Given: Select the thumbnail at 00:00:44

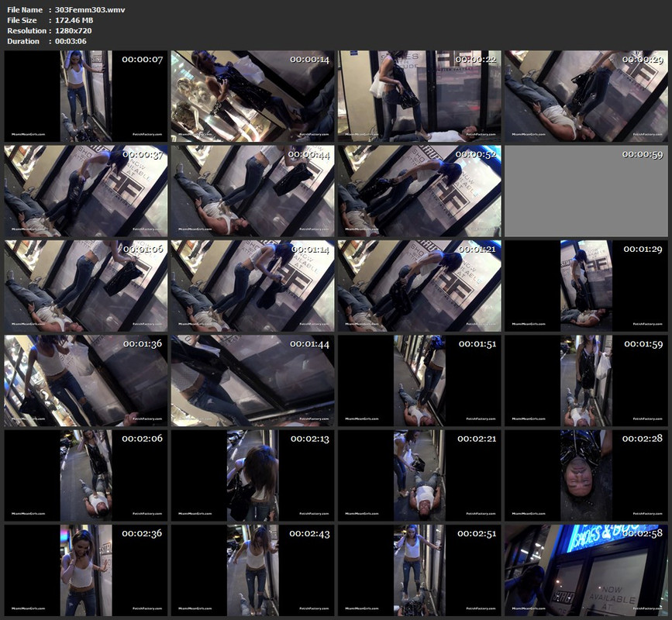Looking at the screenshot, I should pyautogui.click(x=253, y=191).
